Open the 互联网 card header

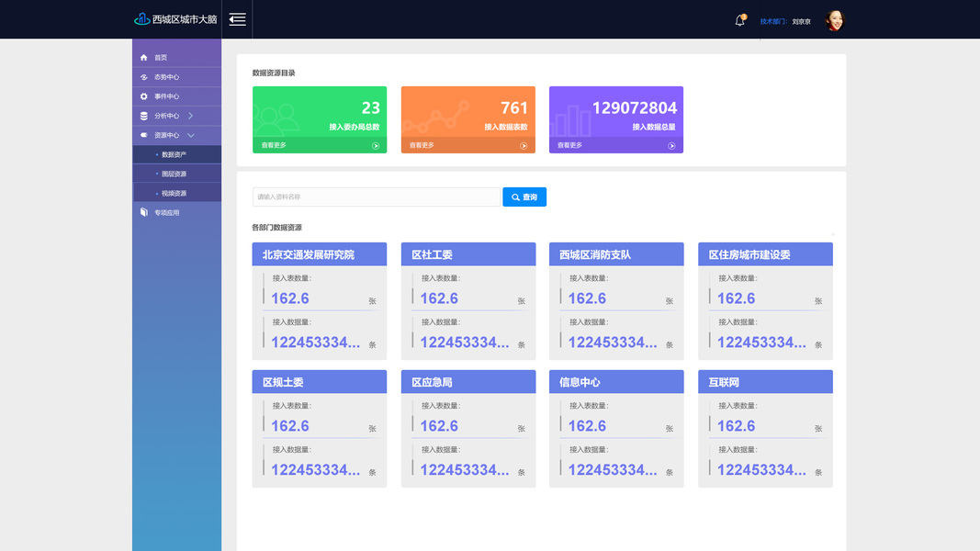point(765,382)
